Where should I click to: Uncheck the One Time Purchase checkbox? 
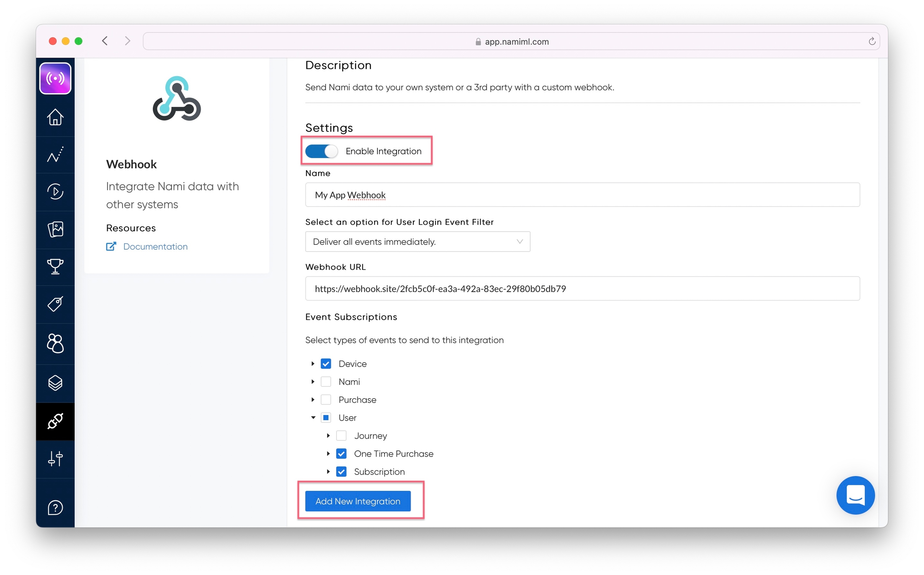pos(341,454)
